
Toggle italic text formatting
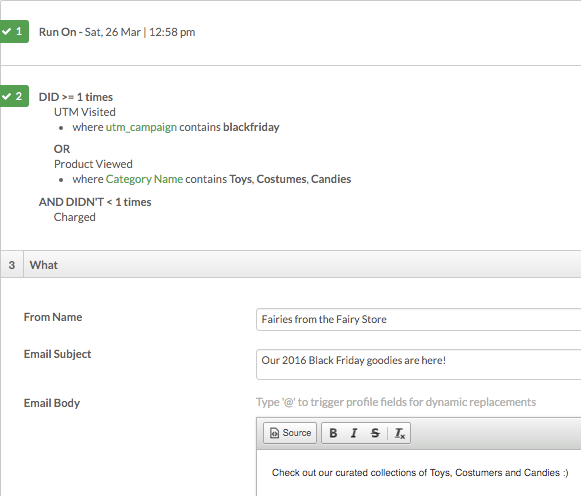click(x=354, y=433)
